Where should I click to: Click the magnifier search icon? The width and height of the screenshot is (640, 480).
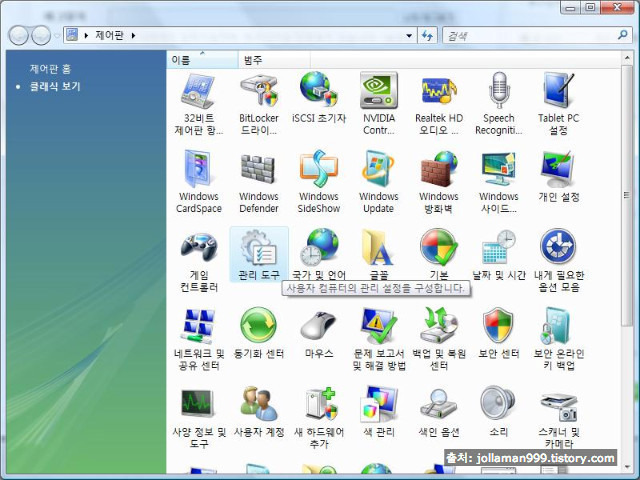(x=622, y=35)
